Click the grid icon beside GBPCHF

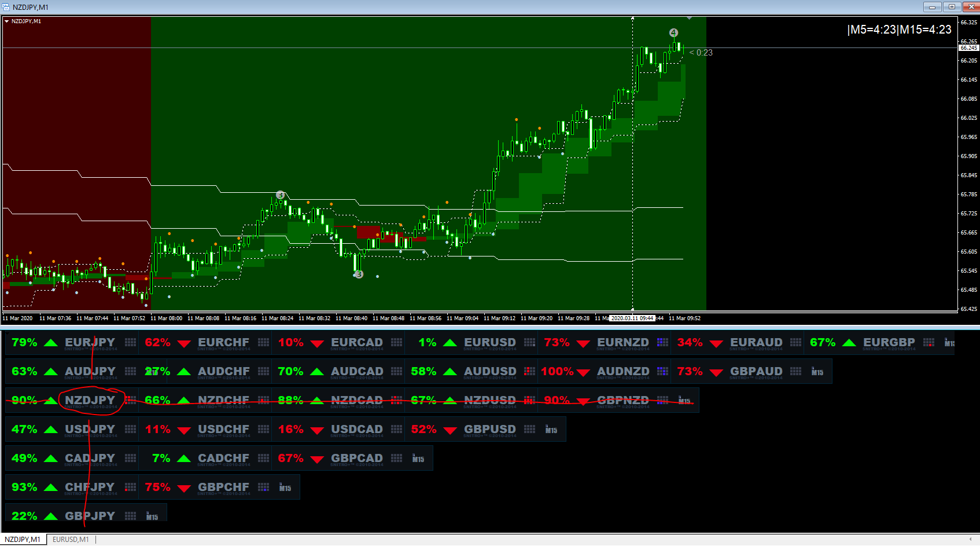[264, 487]
